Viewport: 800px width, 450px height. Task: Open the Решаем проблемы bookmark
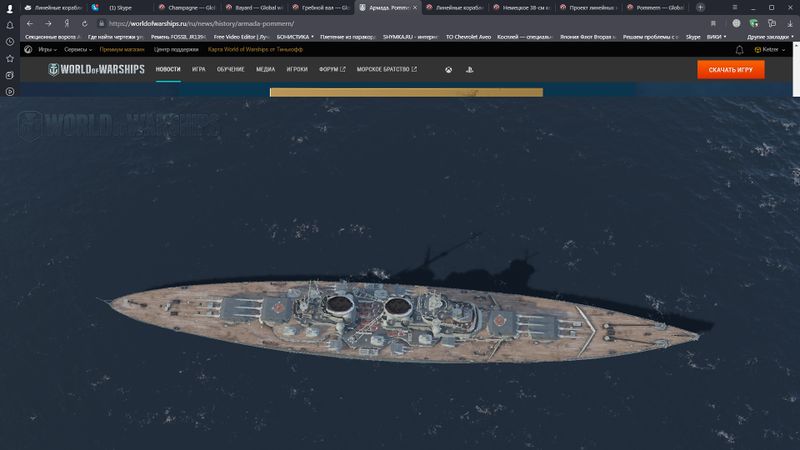point(651,37)
